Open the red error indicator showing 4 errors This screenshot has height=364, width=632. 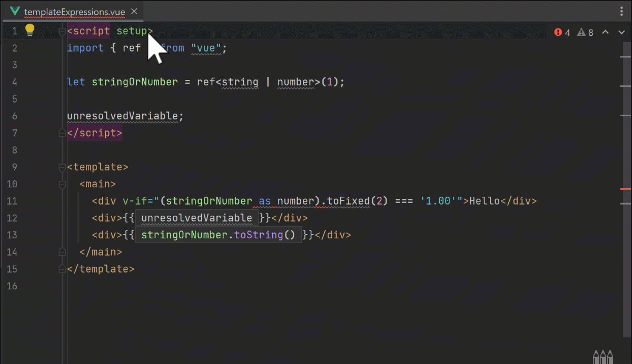click(561, 32)
